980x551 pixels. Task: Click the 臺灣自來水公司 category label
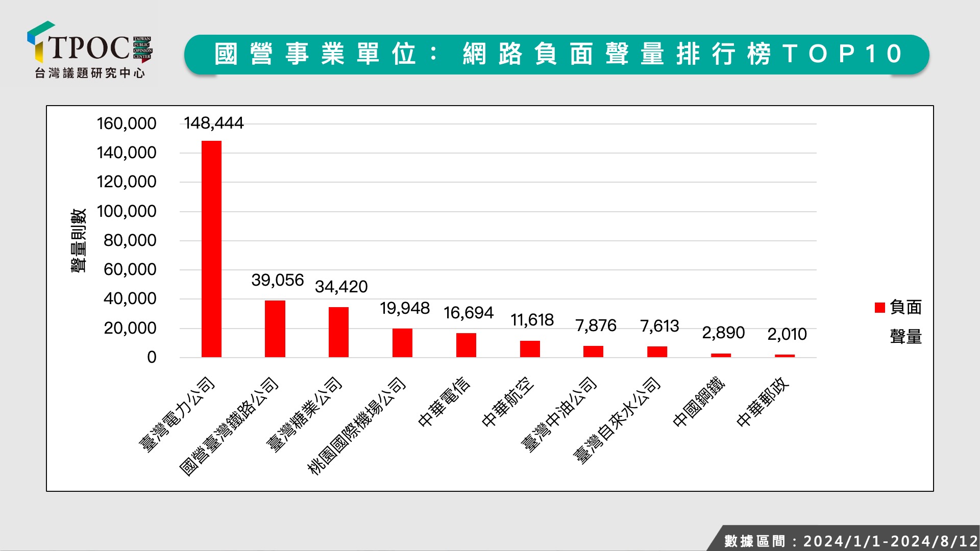click(616, 420)
